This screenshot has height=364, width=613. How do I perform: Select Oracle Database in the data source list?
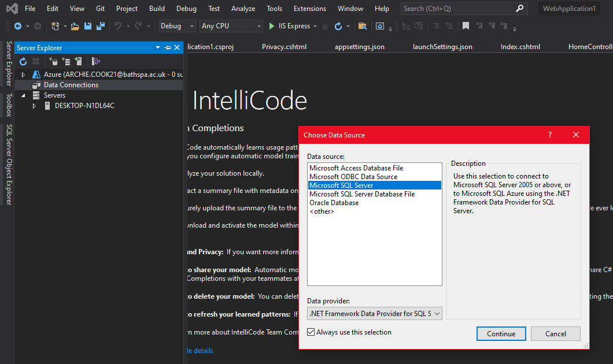coord(334,203)
